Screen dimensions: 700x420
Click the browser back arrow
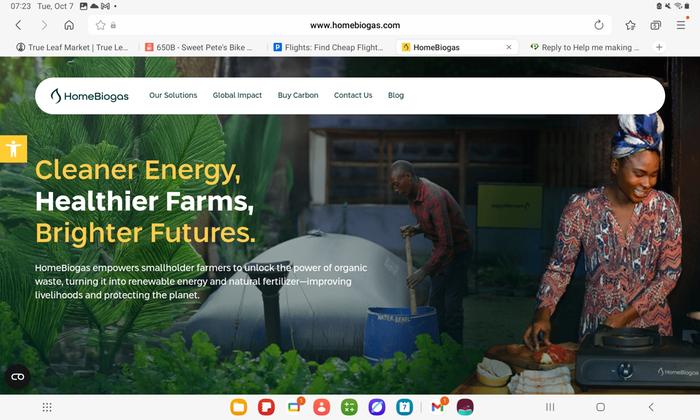(x=18, y=25)
